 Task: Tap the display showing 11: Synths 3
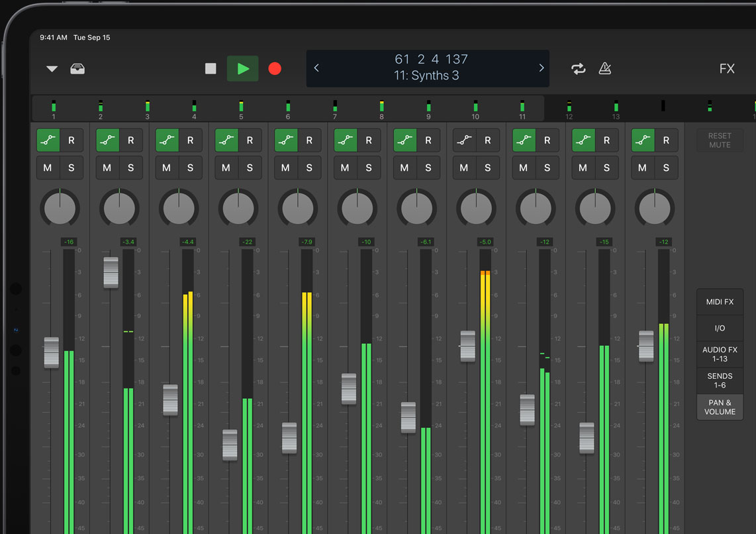428,68
